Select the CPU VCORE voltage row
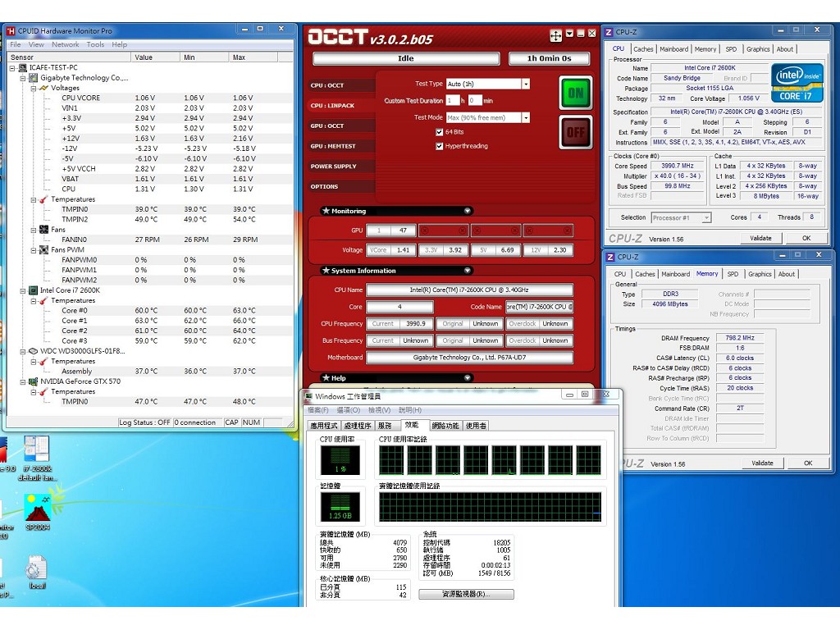 (150, 98)
